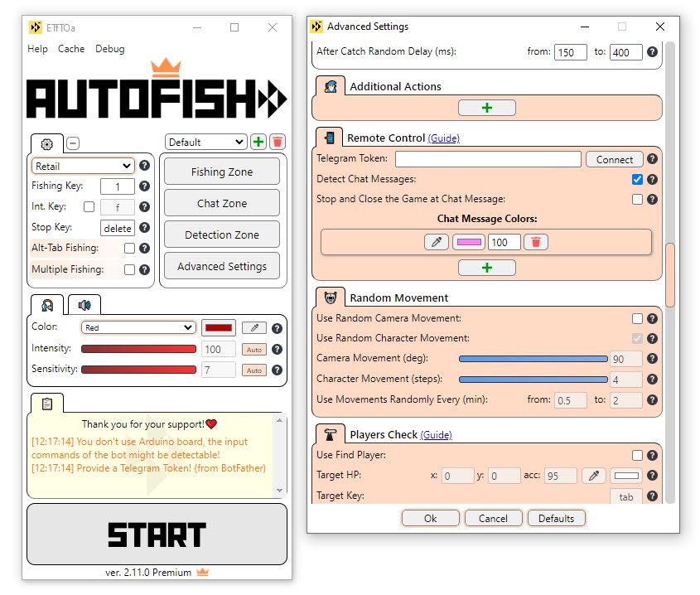Open the Debug menu

[110, 49]
